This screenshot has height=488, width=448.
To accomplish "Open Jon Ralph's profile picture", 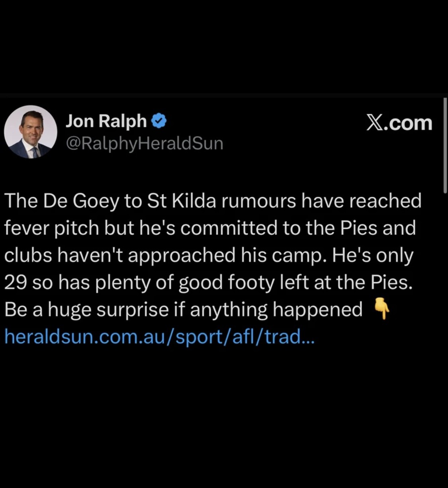I will pos(31,132).
